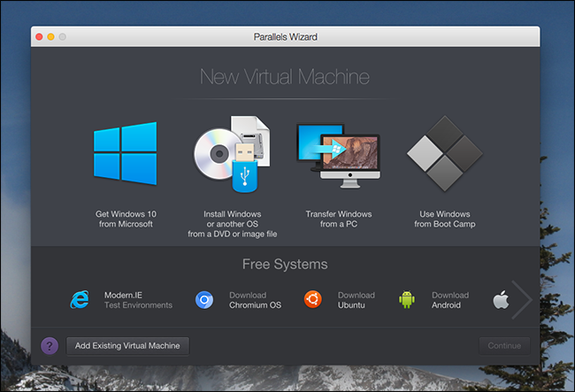The width and height of the screenshot is (575, 392).
Task: Select 'Get Windows 10 from Microsoft' label
Action: [126, 219]
